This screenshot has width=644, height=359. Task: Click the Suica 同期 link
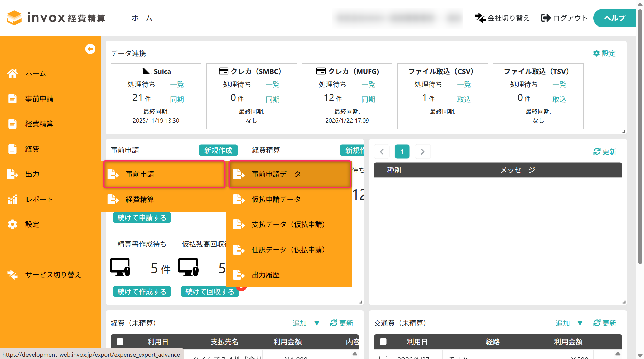[177, 99]
